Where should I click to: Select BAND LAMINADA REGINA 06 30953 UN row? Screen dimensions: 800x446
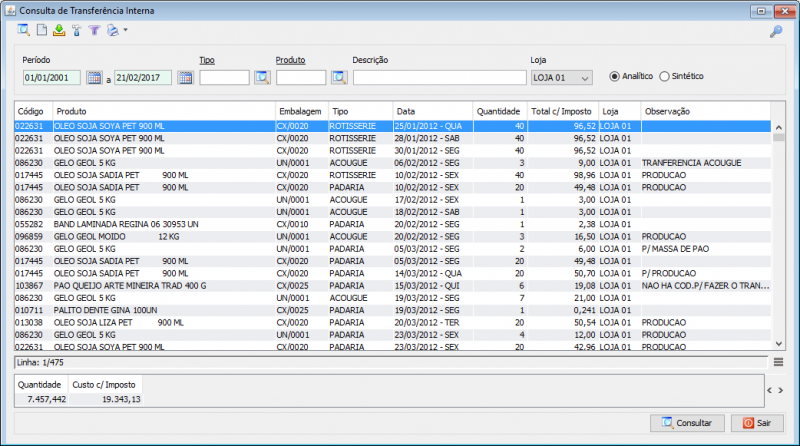[x=392, y=224]
